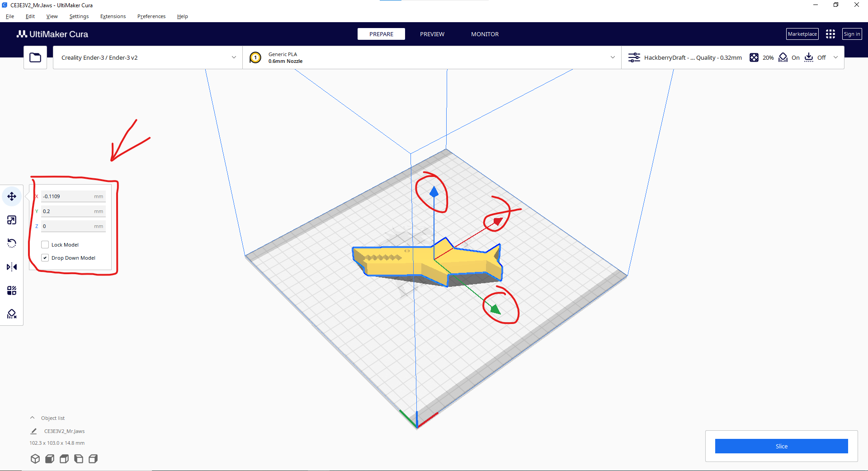
Task: Click the Slice button
Action: click(782, 446)
